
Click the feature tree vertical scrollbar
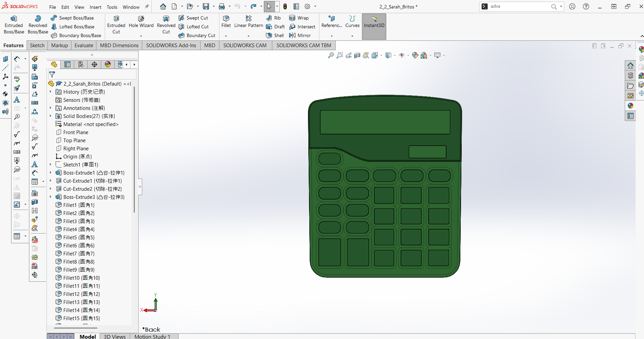click(x=134, y=150)
